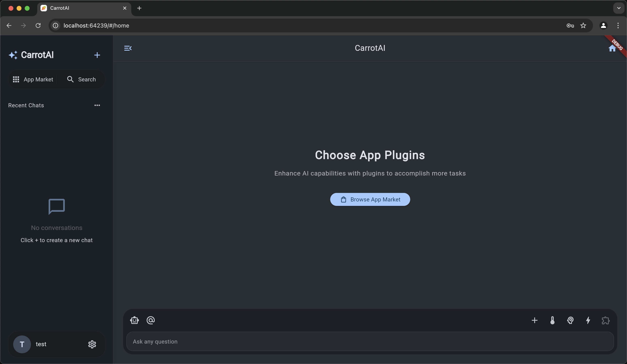Click the password key icon in address bar
This screenshot has height=364, width=627.
570,25
